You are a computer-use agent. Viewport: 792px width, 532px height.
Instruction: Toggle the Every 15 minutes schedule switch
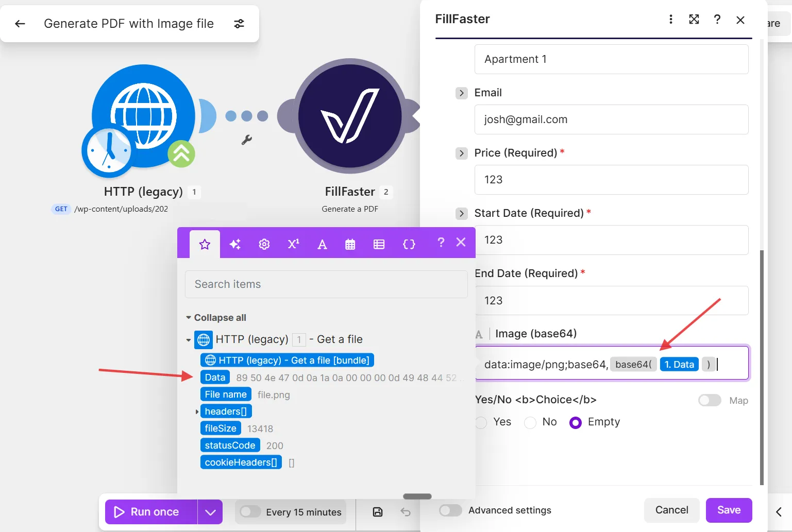[x=250, y=511]
